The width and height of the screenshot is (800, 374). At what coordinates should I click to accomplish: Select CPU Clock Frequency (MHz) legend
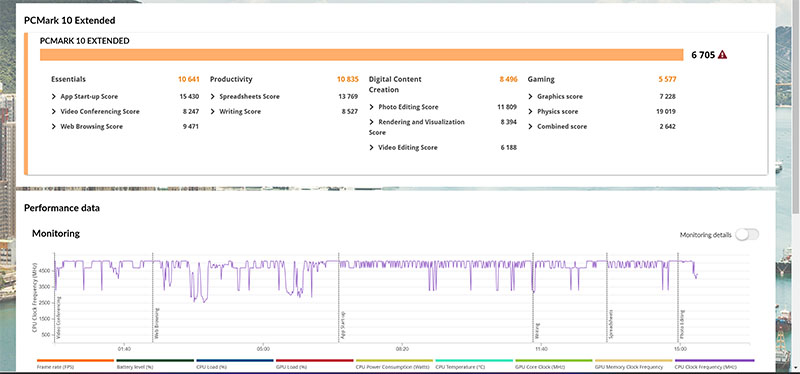coord(714,364)
